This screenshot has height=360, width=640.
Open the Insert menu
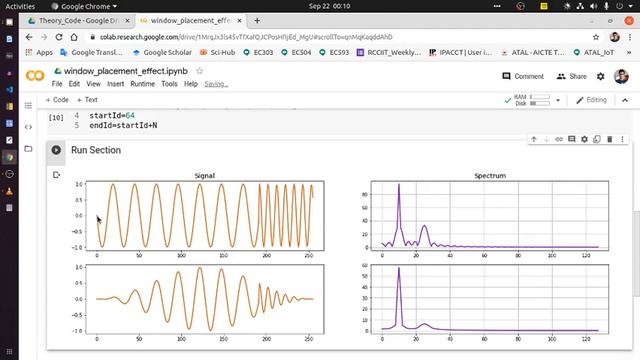[x=116, y=84]
